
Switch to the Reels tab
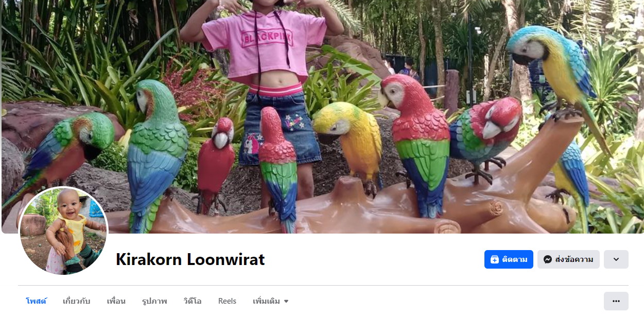tap(227, 301)
